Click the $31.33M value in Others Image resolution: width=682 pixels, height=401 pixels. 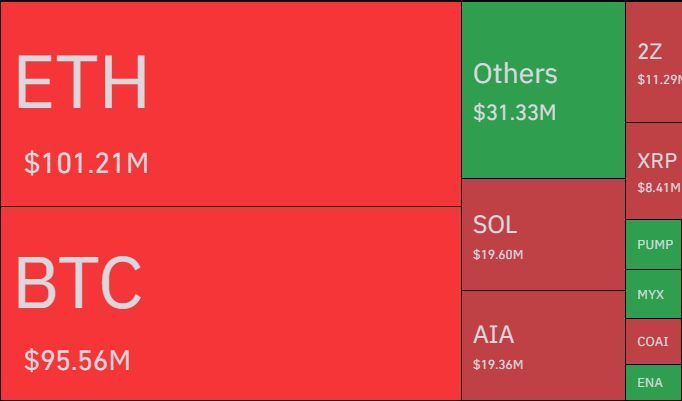(x=514, y=112)
